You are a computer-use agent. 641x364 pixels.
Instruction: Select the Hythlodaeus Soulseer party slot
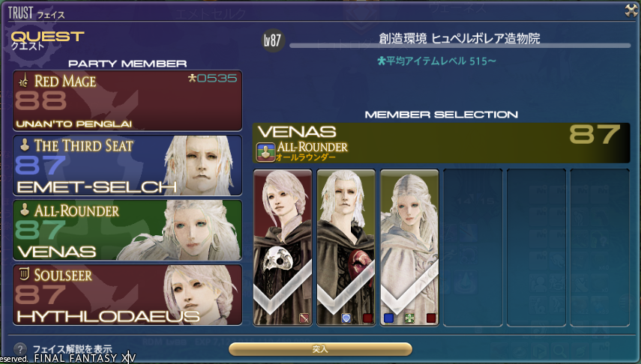pos(127,294)
